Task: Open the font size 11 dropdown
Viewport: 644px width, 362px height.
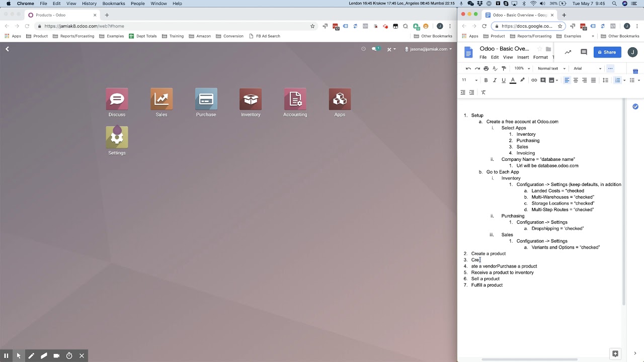Action: click(x=469, y=80)
